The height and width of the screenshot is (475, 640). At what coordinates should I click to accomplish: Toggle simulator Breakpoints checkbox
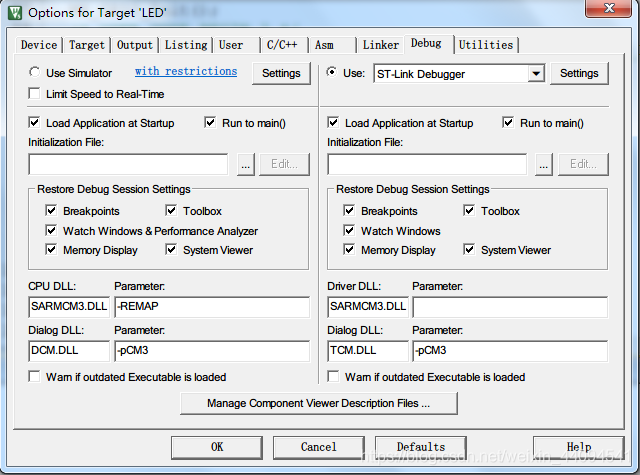tap(51, 211)
